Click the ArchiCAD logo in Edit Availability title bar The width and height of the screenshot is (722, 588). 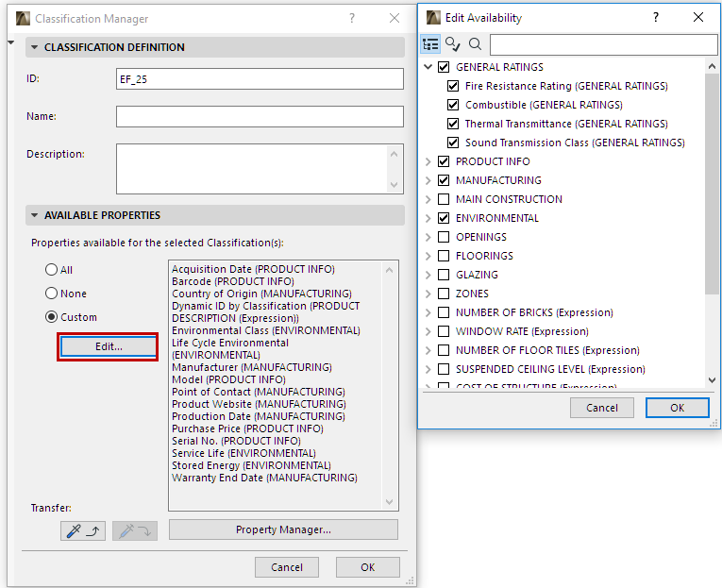point(433,18)
